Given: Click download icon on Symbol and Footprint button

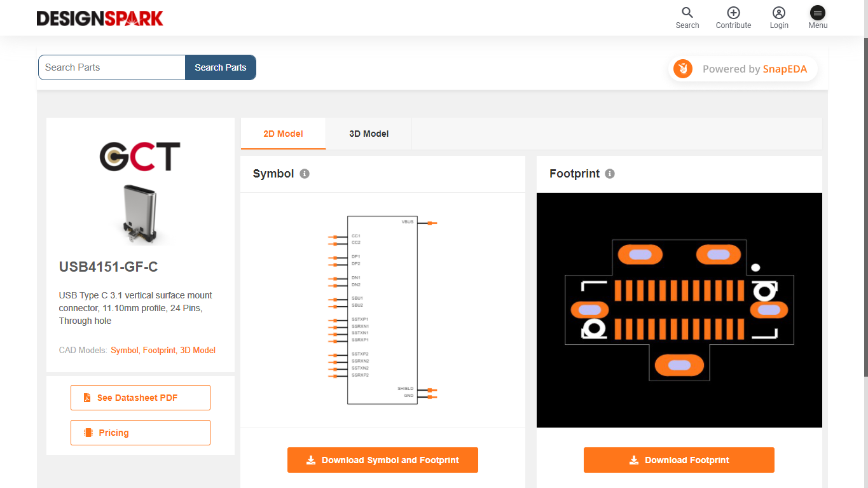Looking at the screenshot, I should pyautogui.click(x=311, y=460).
